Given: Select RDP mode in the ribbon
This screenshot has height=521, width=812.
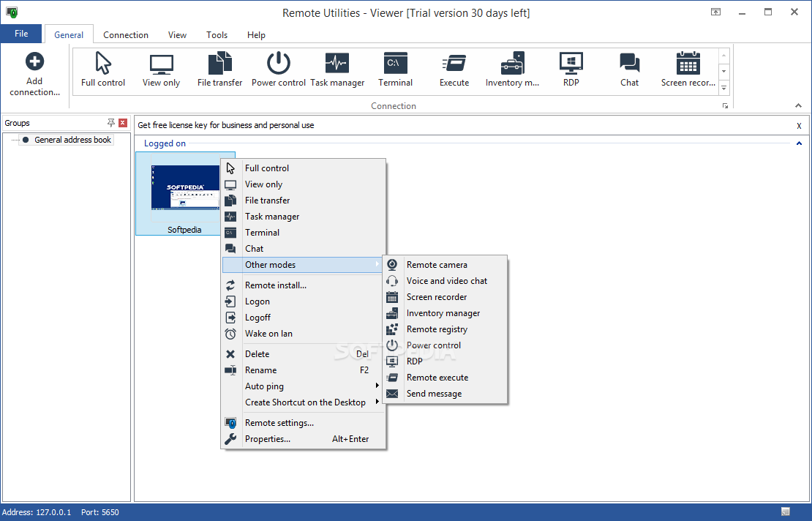Looking at the screenshot, I should pyautogui.click(x=571, y=70).
